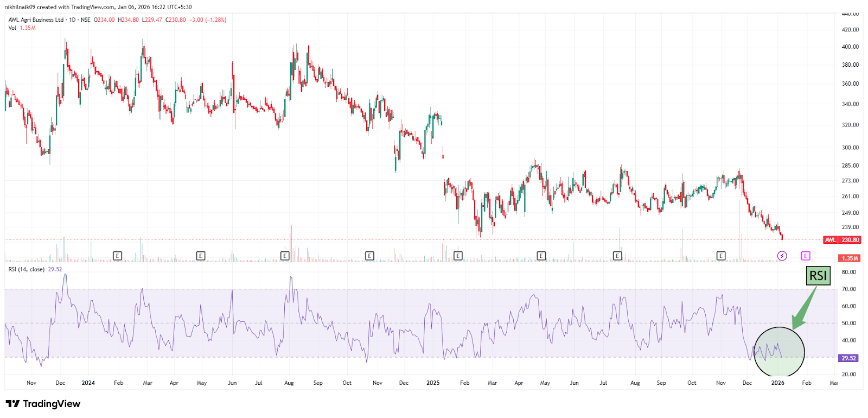Click the pink upcoming earnings E icon

tap(806, 256)
